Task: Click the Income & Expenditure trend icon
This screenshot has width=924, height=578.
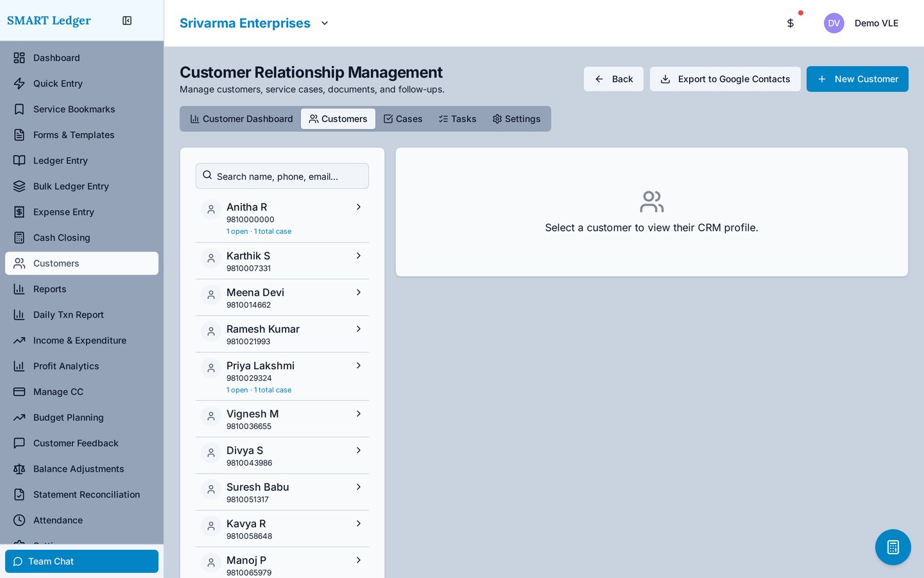Action: tap(19, 340)
